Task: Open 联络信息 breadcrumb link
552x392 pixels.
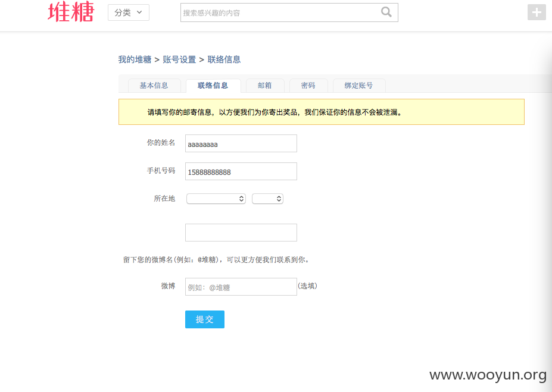Action: pos(224,59)
